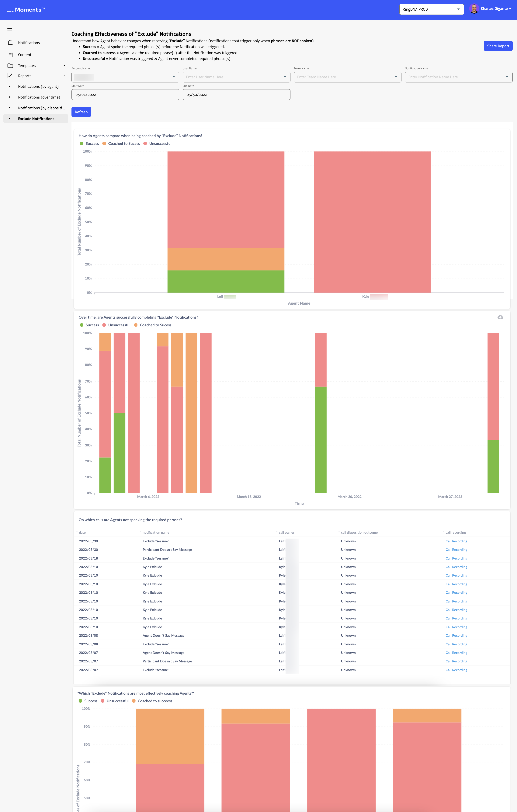The height and width of the screenshot is (812, 517).
Task: Open the Account Name dropdown
Action: [125, 77]
